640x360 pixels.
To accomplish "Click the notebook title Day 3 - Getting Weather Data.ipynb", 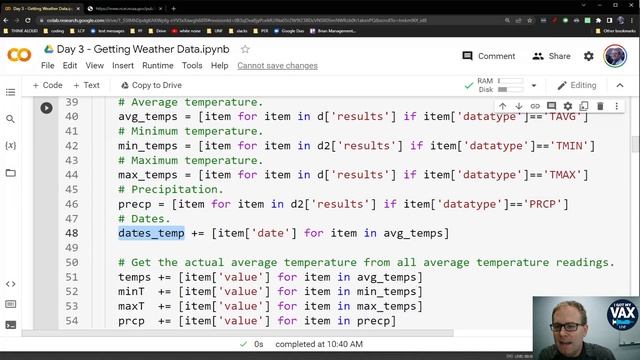I will pyautogui.click(x=143, y=49).
